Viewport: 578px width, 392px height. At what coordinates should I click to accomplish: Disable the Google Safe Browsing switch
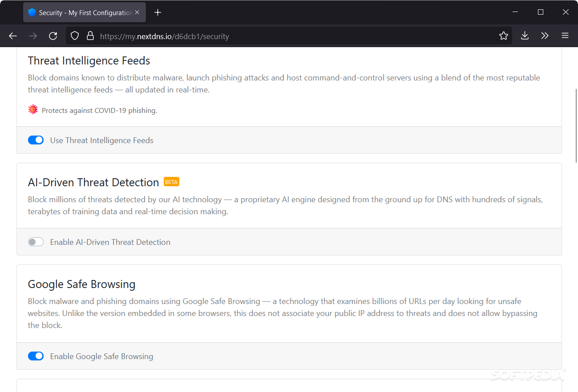coord(36,356)
